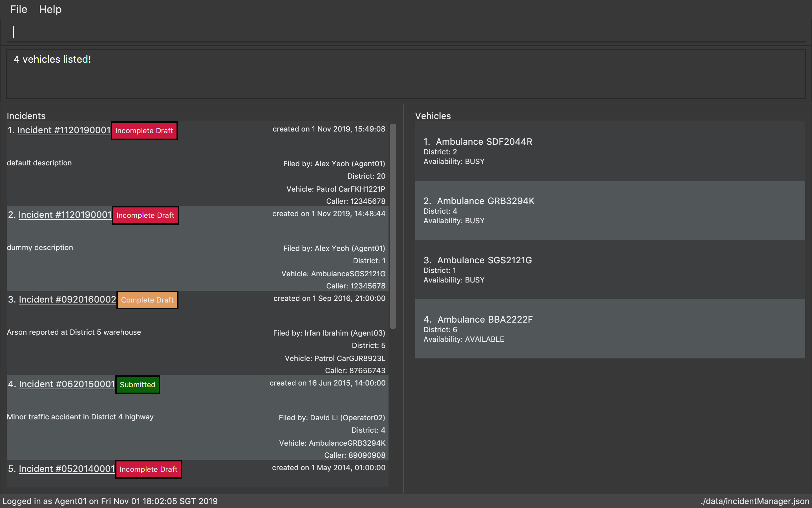812x508 pixels.
Task: Click 'Minor traffic accident in District 4 highway'
Action: coord(80,417)
